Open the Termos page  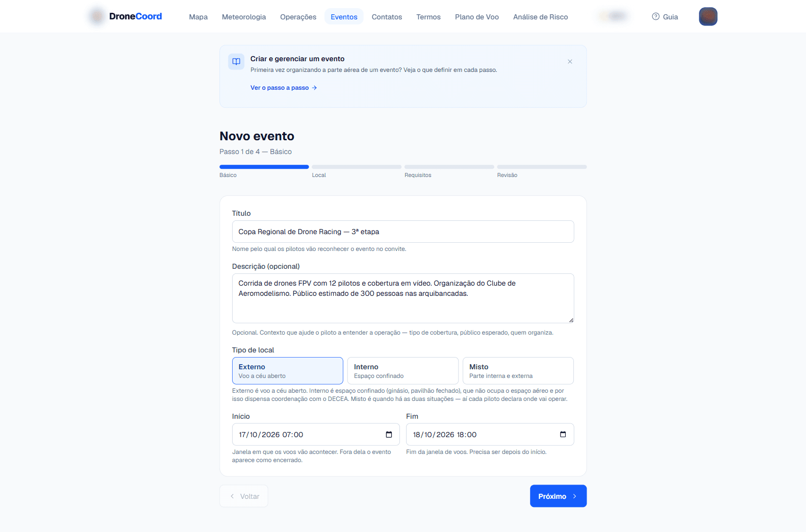(429, 17)
